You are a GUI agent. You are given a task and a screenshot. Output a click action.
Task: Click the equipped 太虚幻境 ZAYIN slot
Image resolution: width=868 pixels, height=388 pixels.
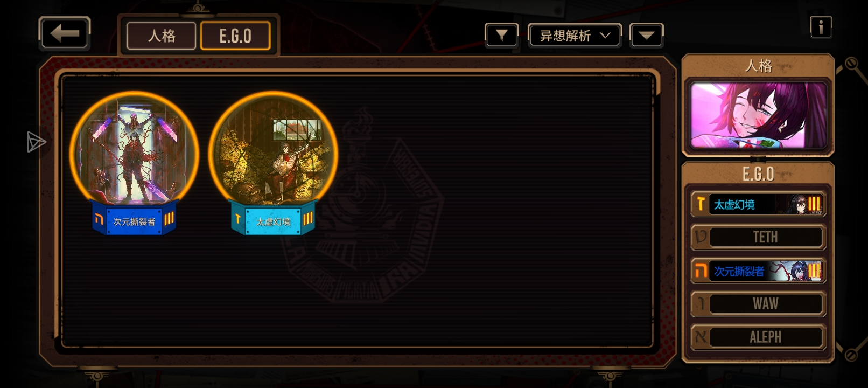pos(758,204)
